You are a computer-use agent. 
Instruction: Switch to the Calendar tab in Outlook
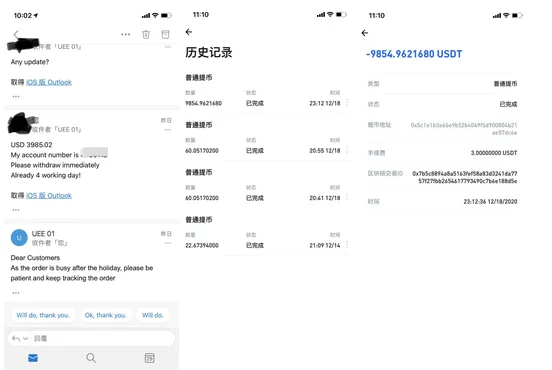pos(150,358)
